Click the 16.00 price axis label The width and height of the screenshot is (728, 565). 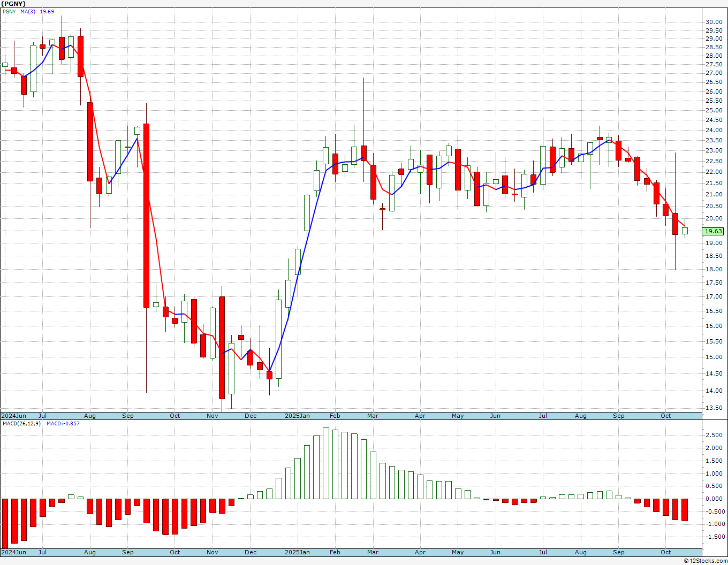click(x=714, y=326)
